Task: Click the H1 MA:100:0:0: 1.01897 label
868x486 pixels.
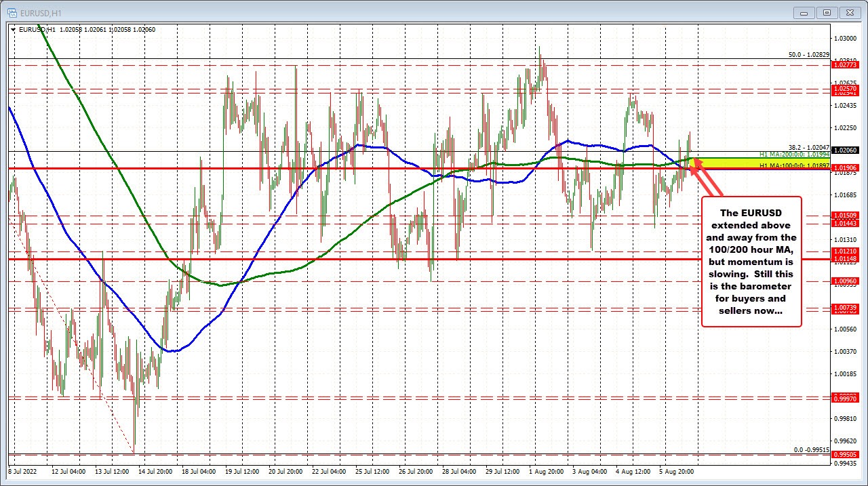Action: [x=795, y=165]
